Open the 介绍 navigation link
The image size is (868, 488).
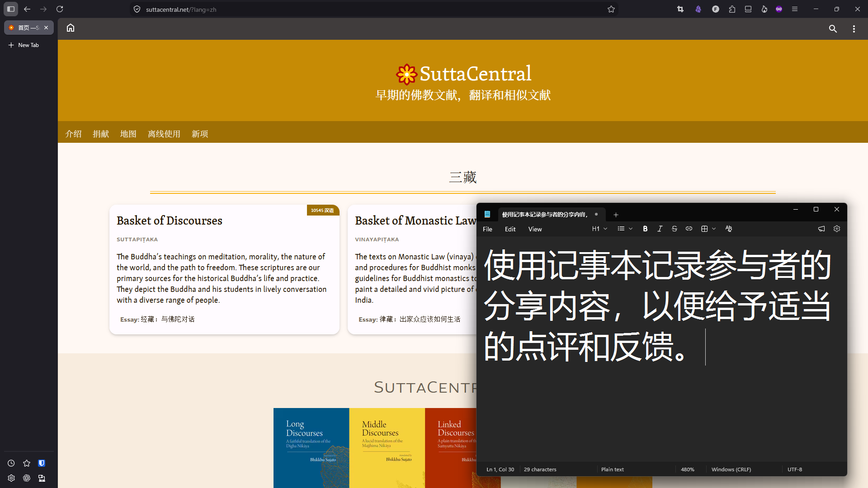coord(73,134)
